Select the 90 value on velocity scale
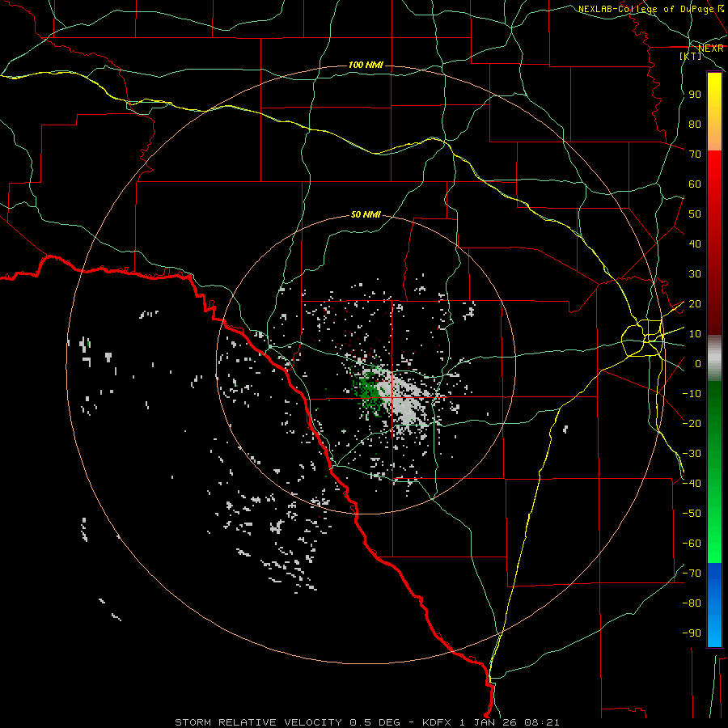 (x=695, y=95)
